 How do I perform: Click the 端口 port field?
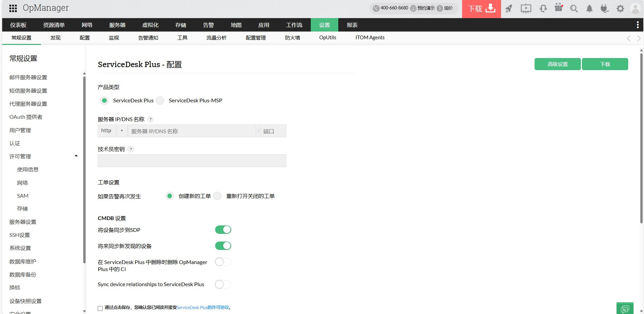[273, 131]
